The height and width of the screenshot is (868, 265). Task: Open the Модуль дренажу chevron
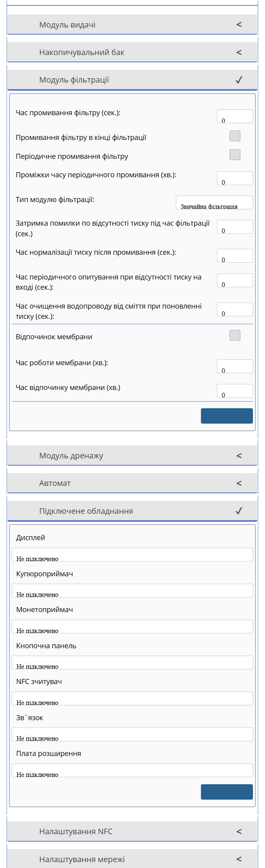(x=239, y=456)
